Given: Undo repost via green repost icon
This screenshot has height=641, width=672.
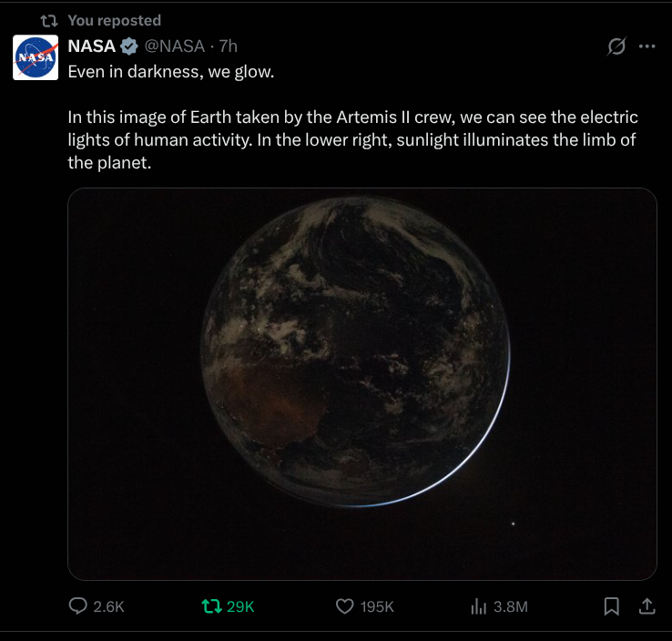Looking at the screenshot, I should click(211, 606).
